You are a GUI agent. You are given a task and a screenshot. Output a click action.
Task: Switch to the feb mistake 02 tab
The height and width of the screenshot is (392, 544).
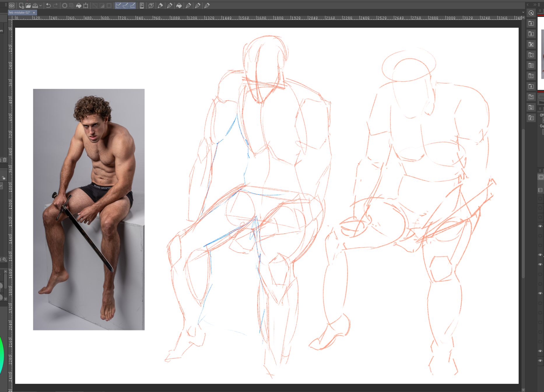pyautogui.click(x=20, y=13)
